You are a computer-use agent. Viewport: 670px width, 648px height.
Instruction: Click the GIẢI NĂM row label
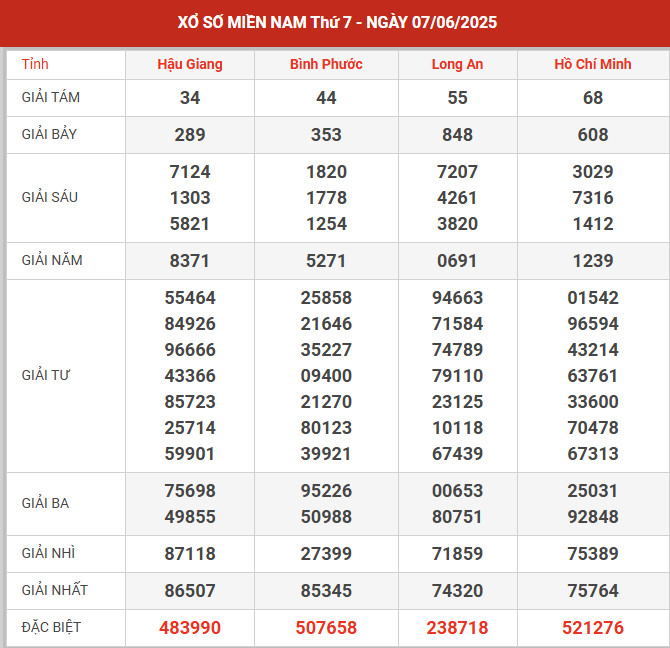click(52, 260)
